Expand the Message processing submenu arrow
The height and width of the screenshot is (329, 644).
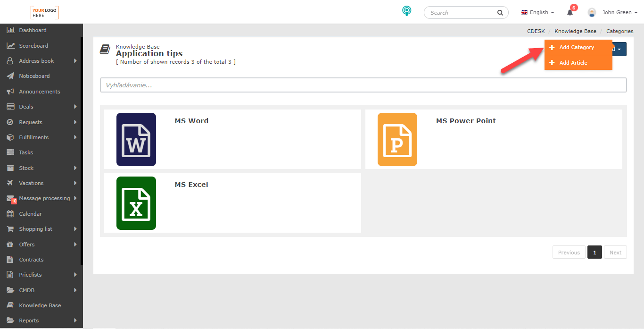[x=75, y=198]
